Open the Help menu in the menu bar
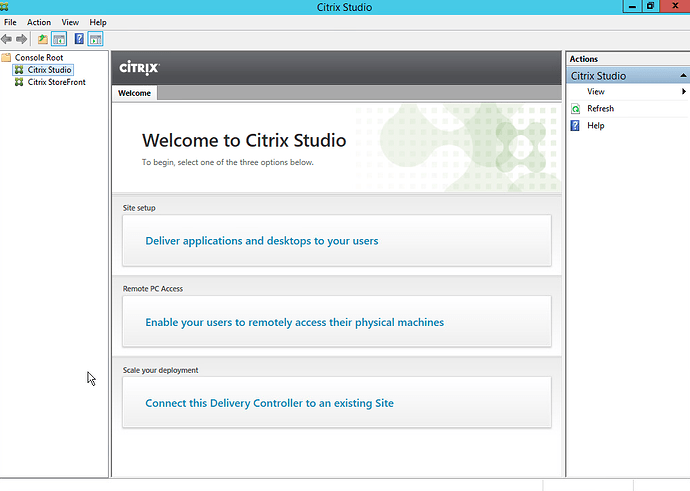The image size is (690, 491). point(98,22)
